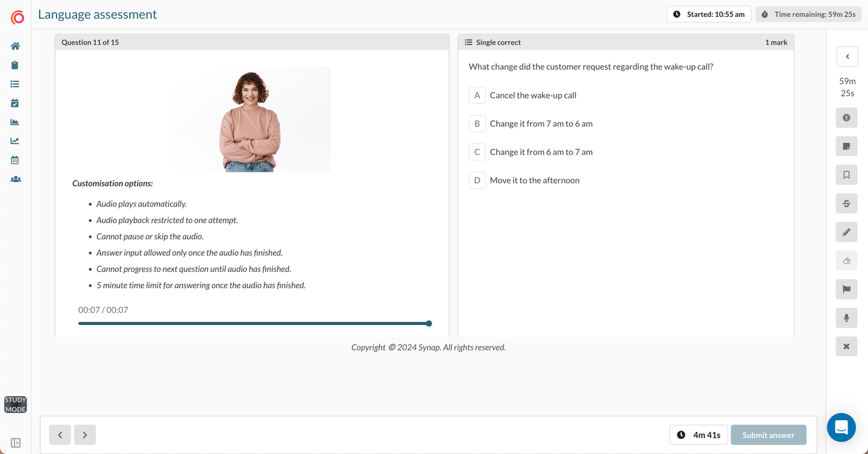
Task: Collapse the right timer panel with chevron
Action: [847, 56]
